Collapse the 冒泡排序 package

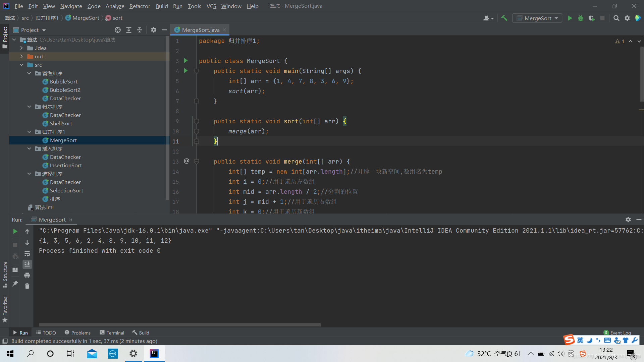[29, 73]
